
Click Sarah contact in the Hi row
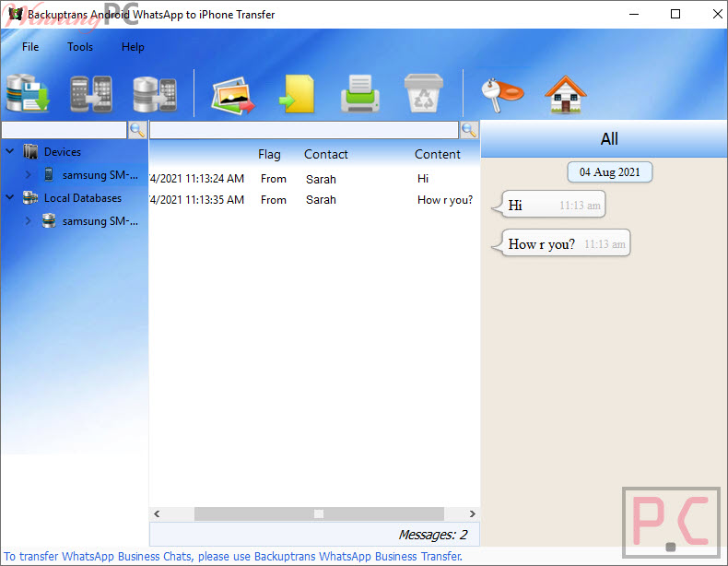321,179
